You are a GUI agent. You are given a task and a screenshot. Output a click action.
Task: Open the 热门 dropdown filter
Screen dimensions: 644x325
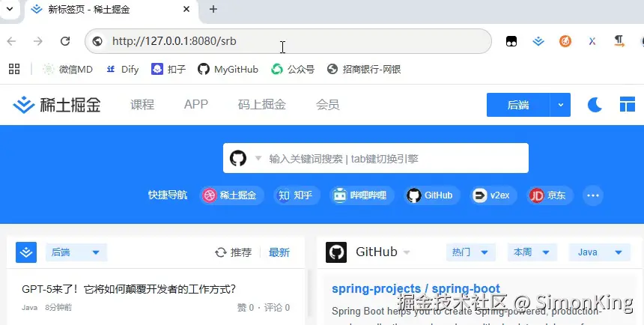[x=471, y=252]
